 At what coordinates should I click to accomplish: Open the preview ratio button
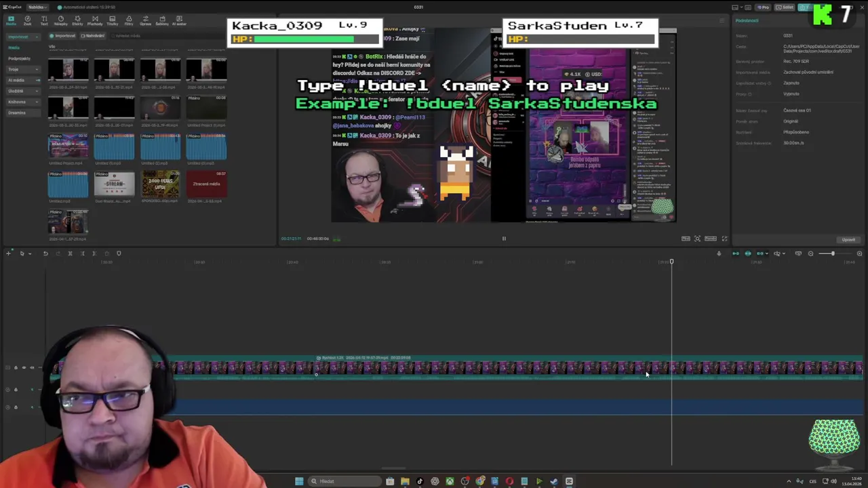point(710,239)
